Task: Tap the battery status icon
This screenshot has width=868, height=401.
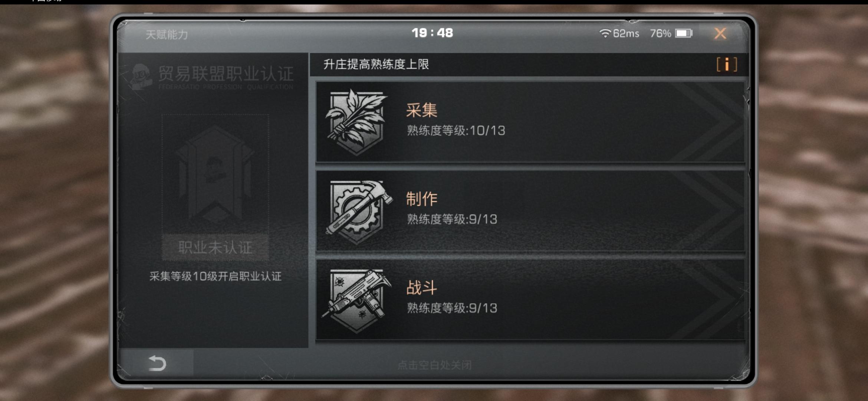Action: coord(684,33)
